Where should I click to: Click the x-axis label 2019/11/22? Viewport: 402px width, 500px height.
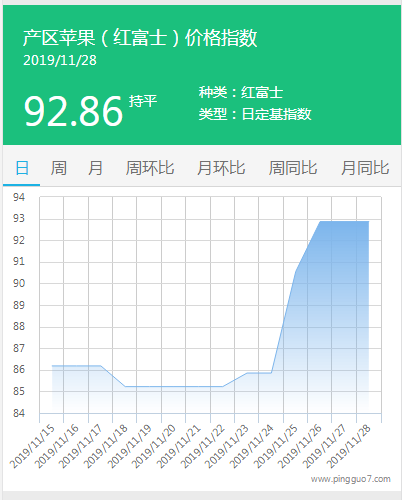point(203,446)
